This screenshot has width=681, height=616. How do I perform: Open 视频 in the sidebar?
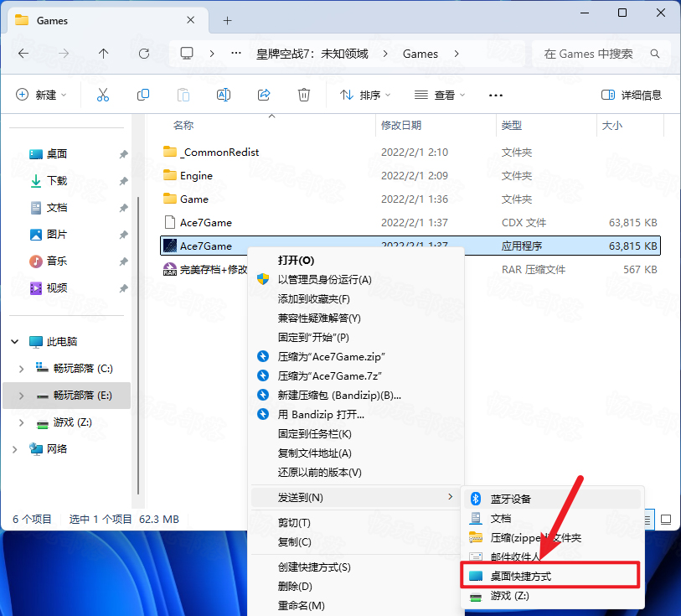pos(56,288)
